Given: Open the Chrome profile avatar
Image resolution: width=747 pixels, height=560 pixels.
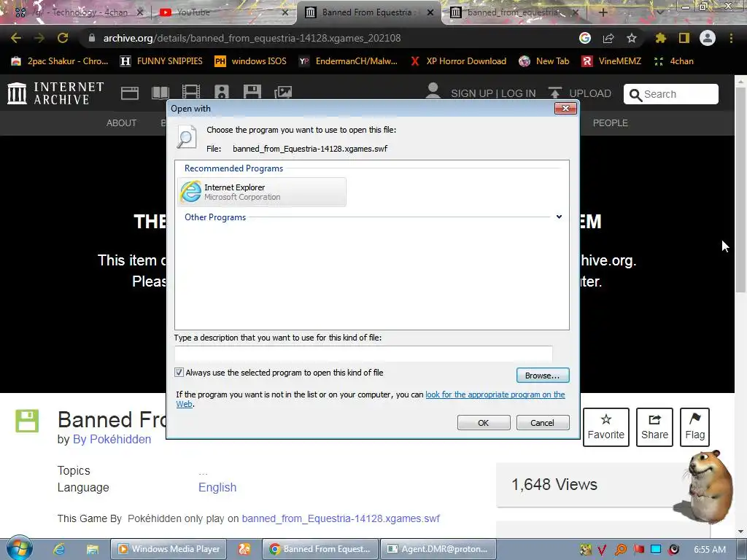Looking at the screenshot, I should click(x=708, y=38).
